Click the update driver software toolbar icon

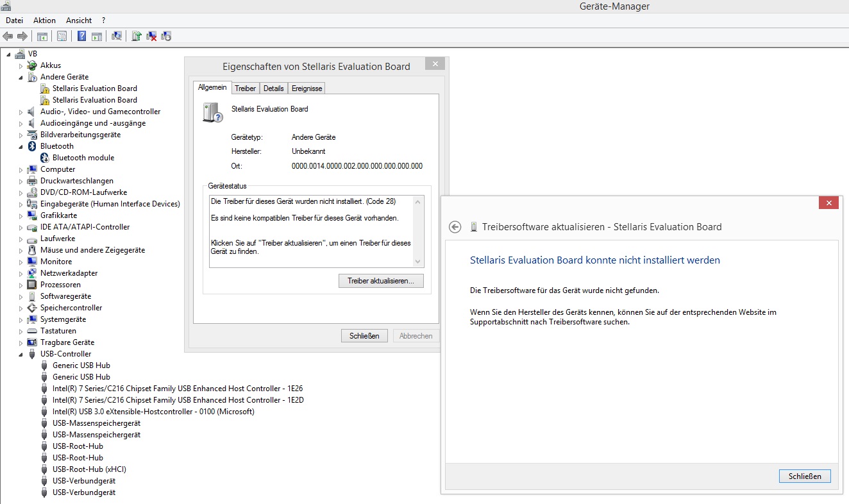click(x=137, y=36)
